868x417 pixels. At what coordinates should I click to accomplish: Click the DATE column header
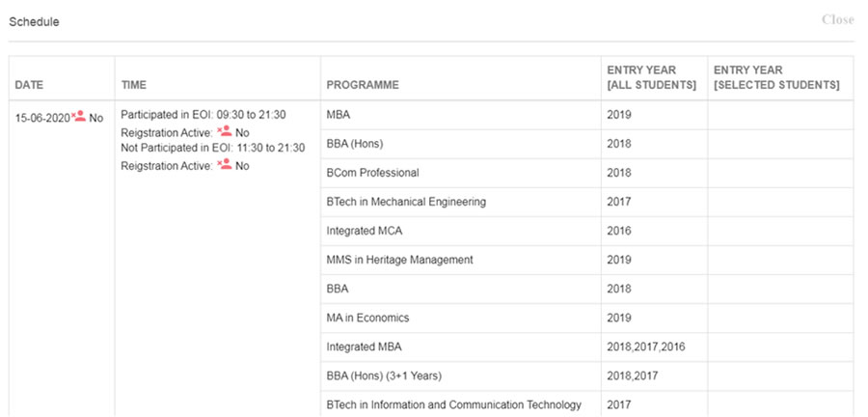coord(29,85)
